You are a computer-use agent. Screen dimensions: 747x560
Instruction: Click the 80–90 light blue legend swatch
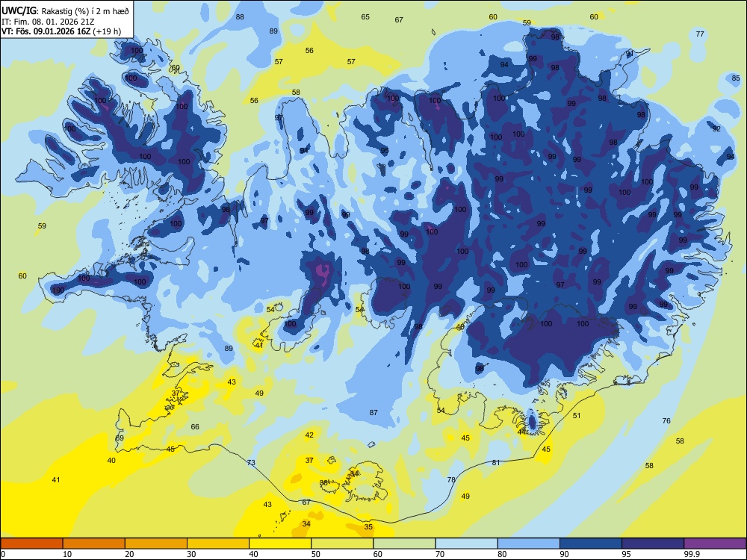click(529, 544)
